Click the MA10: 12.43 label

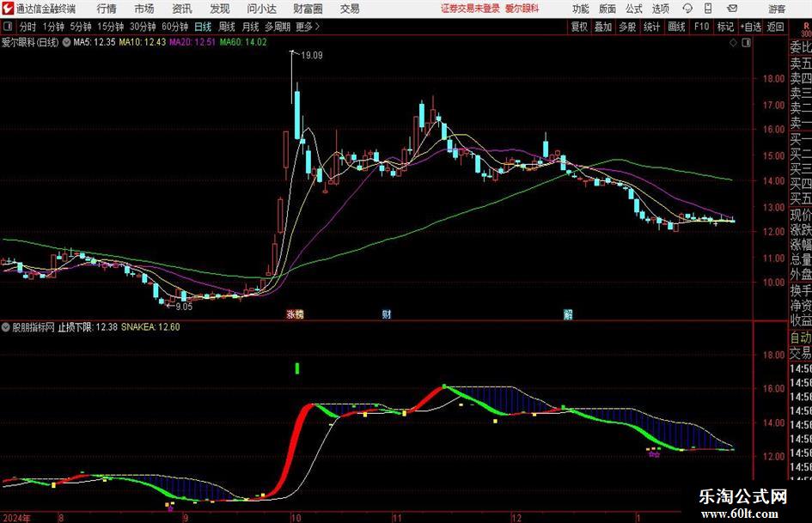pyautogui.click(x=143, y=42)
